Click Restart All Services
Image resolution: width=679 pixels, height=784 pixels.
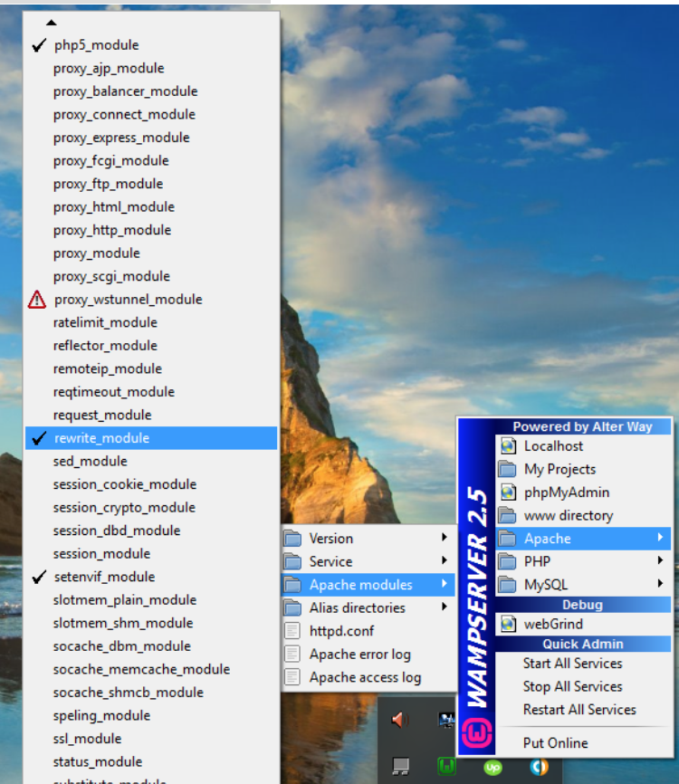(x=583, y=710)
